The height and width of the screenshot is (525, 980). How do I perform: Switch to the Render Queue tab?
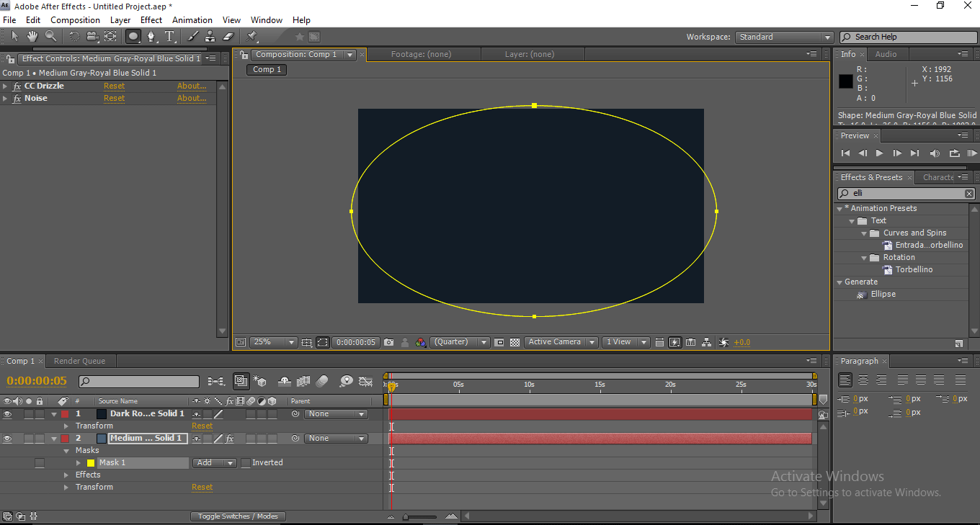(79, 362)
